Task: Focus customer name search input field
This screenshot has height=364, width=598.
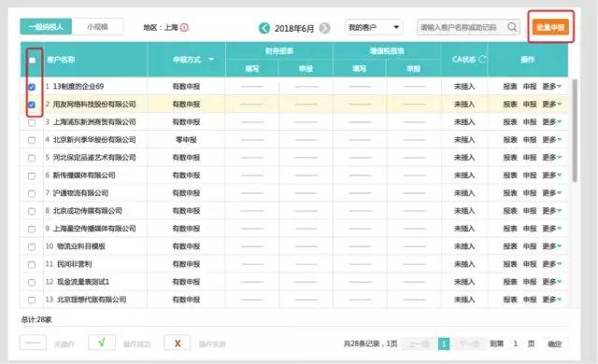Action: pos(463,27)
